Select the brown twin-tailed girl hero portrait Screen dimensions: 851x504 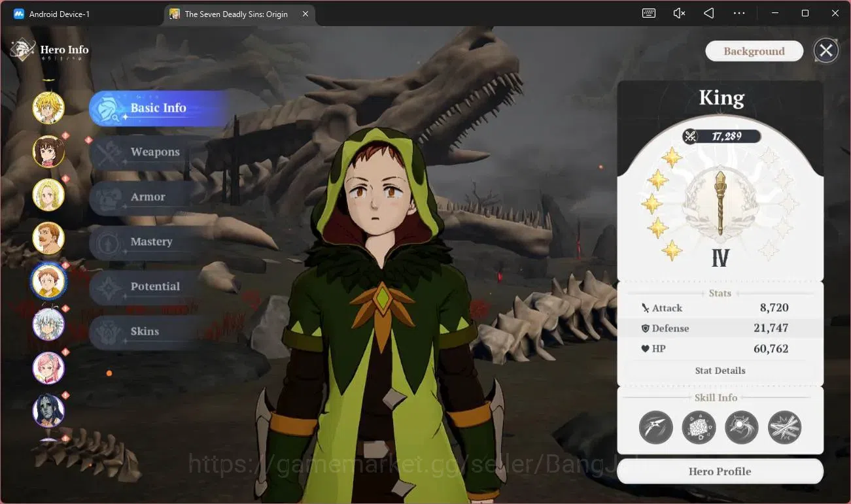click(x=48, y=152)
